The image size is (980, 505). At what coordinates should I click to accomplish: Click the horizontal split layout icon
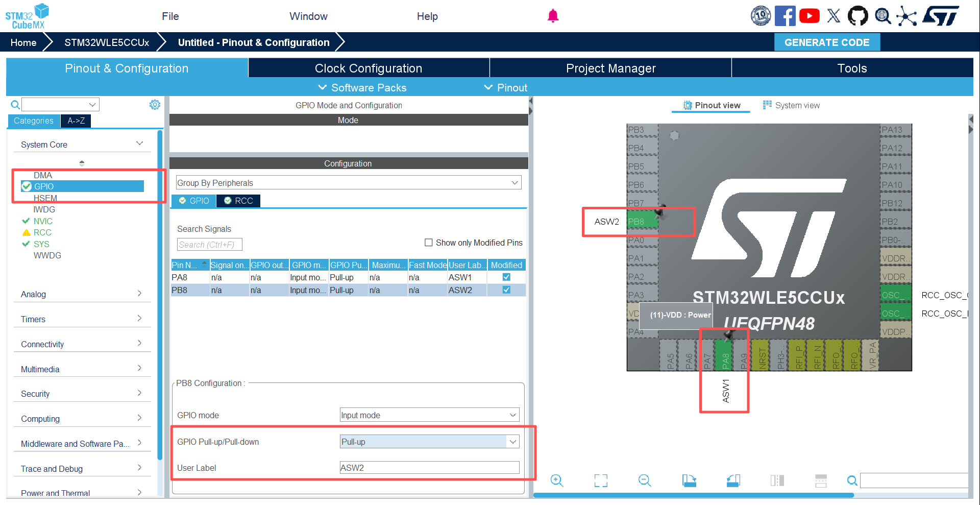pyautogui.click(x=821, y=480)
